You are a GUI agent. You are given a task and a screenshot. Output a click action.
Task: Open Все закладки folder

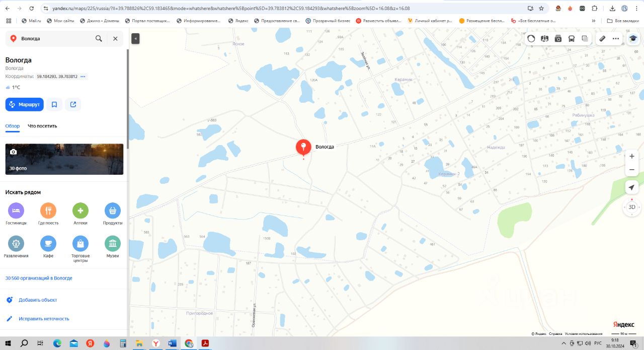(x=623, y=21)
